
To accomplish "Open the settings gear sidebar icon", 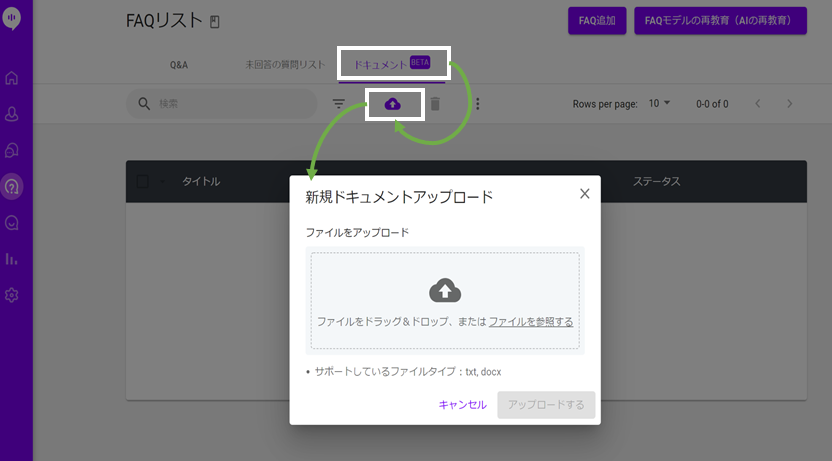I will click(x=12, y=295).
